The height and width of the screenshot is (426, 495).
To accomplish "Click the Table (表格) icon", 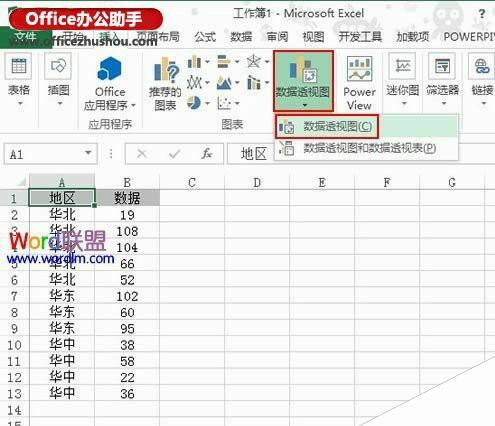I will 19,66.
